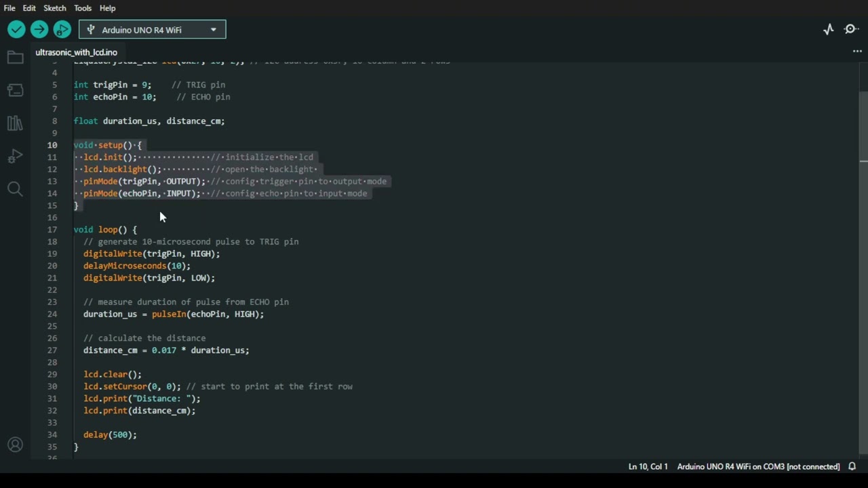The height and width of the screenshot is (488, 868).
Task: Click the '// TRIG pin' comment
Action: click(198, 85)
